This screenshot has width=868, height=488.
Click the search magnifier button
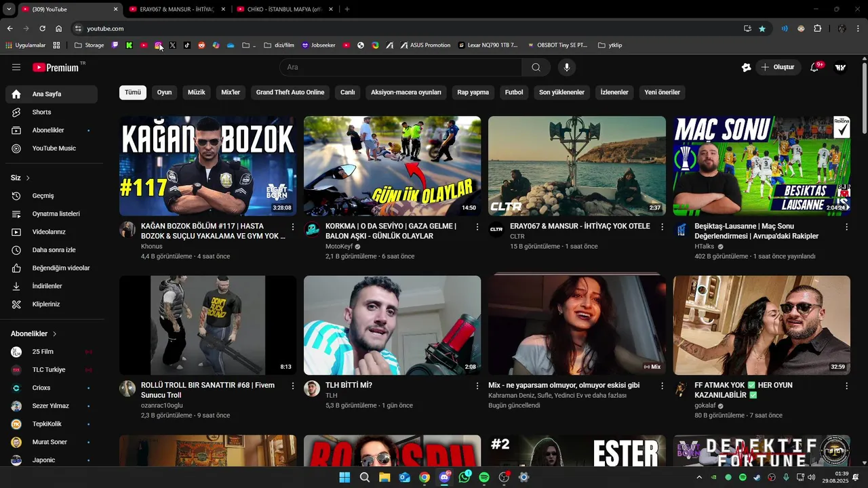pos(536,67)
